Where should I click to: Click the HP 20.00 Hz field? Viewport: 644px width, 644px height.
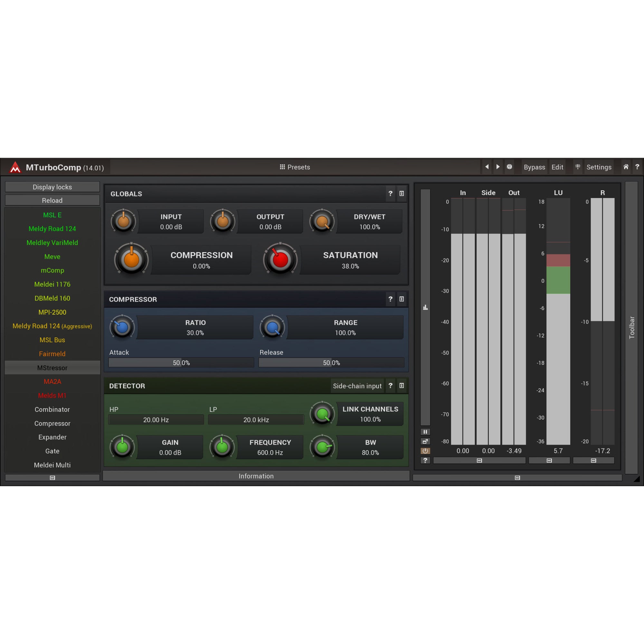coord(156,420)
